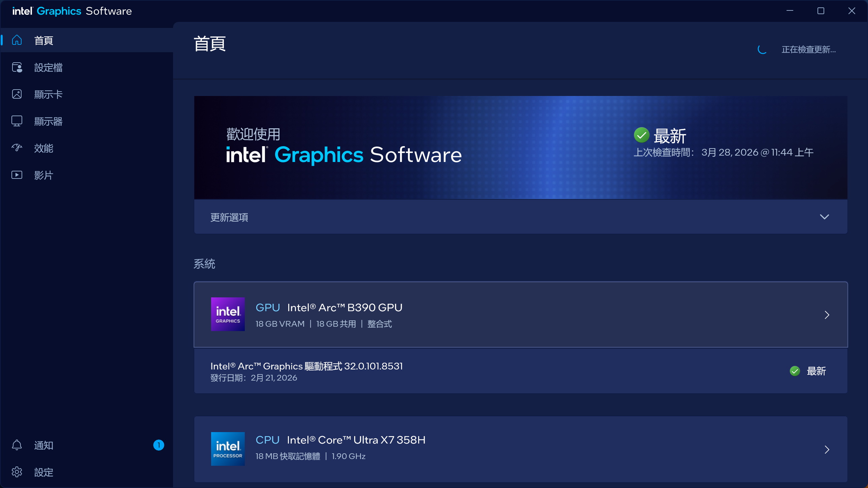Click the Intel Arc B390 GPU name
Image resolution: width=868 pixels, height=488 pixels.
coord(345,307)
